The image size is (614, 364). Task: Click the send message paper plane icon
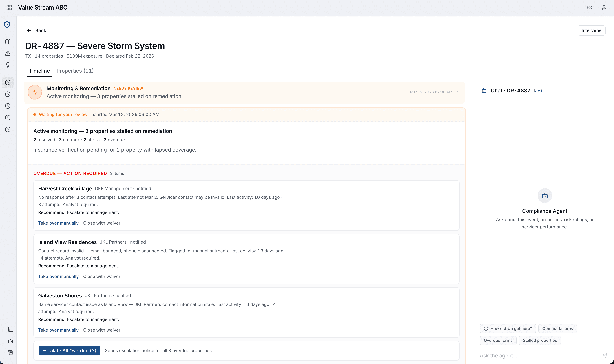[605, 355]
